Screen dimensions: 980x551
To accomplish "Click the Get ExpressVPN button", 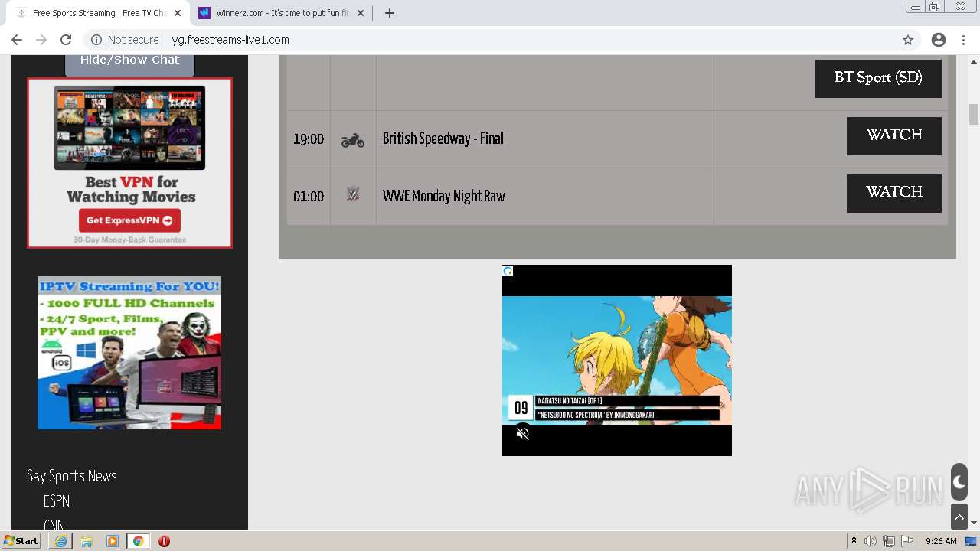I will pyautogui.click(x=129, y=220).
